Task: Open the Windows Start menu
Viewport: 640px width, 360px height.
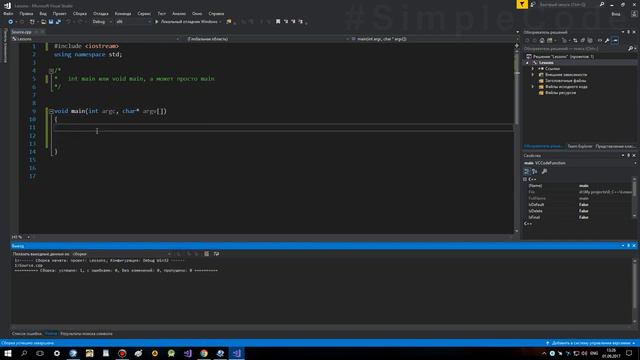Action: [8, 353]
